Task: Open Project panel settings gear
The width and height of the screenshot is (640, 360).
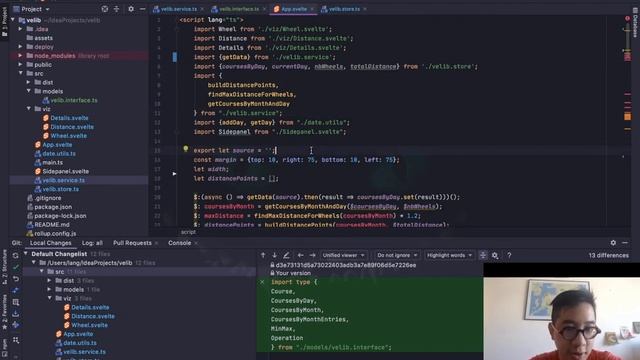Action: [x=131, y=9]
